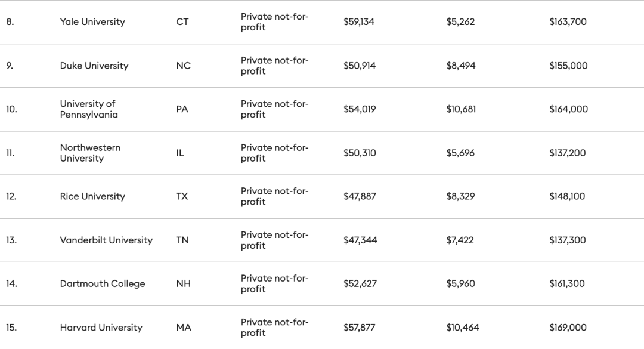644x349 pixels.
Task: Open Dartmouth College entry
Action: pyautogui.click(x=103, y=283)
